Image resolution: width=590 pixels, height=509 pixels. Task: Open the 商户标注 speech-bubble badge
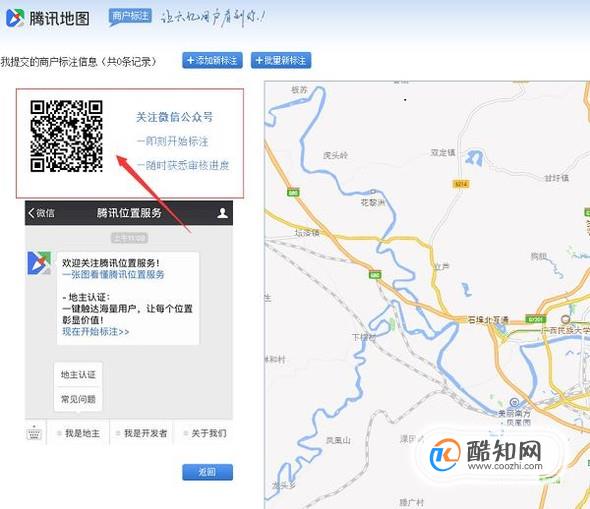click(x=130, y=17)
